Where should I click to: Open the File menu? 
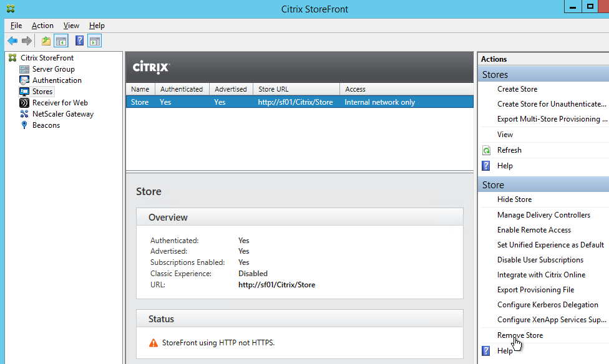(16, 26)
